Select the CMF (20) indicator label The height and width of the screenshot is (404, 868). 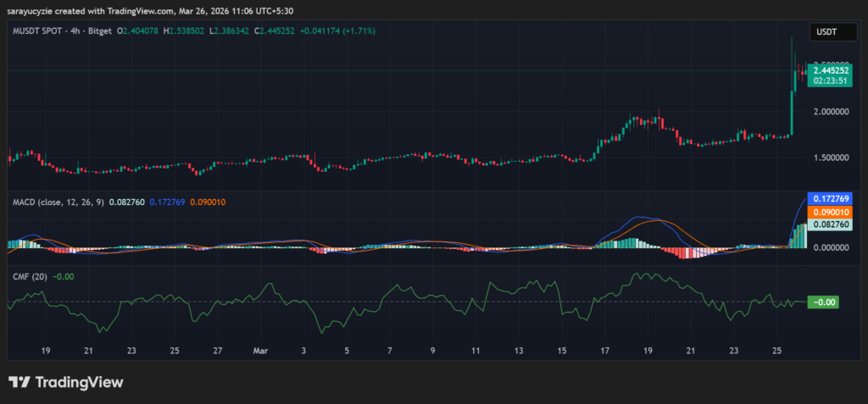tap(29, 276)
